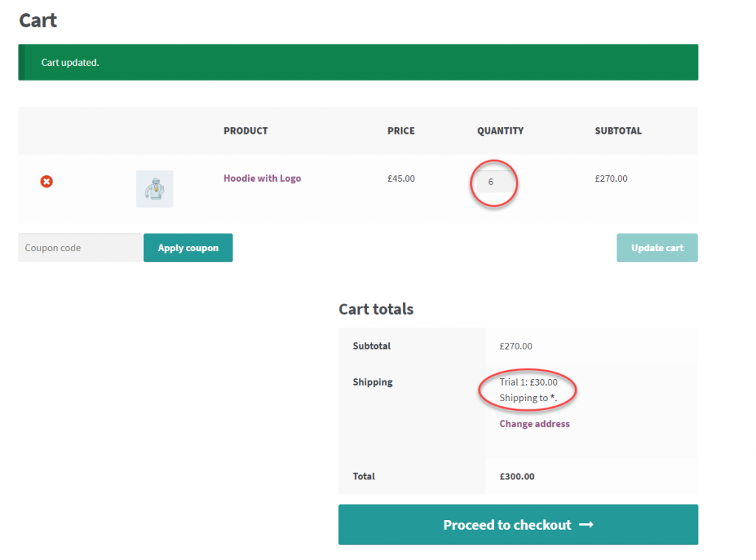Open the hoodie product thumbnail
The height and width of the screenshot is (560, 756).
(154, 188)
